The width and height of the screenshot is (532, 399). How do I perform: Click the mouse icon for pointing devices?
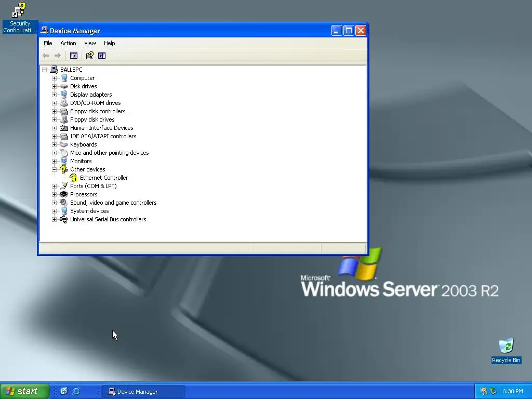click(64, 153)
